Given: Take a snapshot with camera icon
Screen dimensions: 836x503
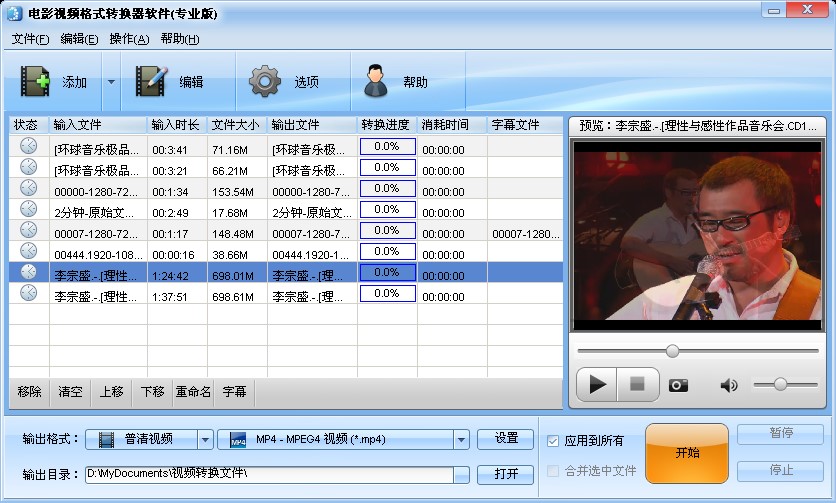Looking at the screenshot, I should point(678,385).
